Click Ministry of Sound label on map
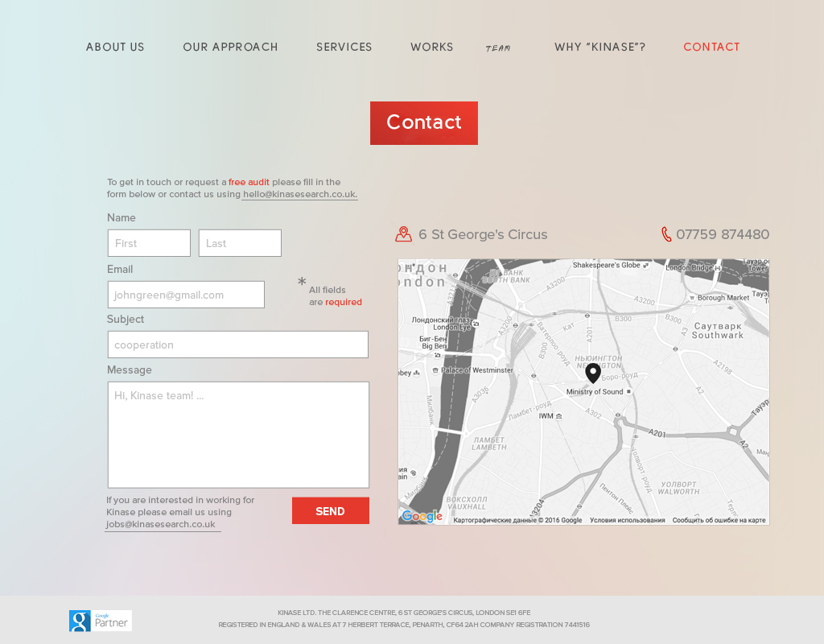The width and height of the screenshot is (824, 644). [595, 392]
